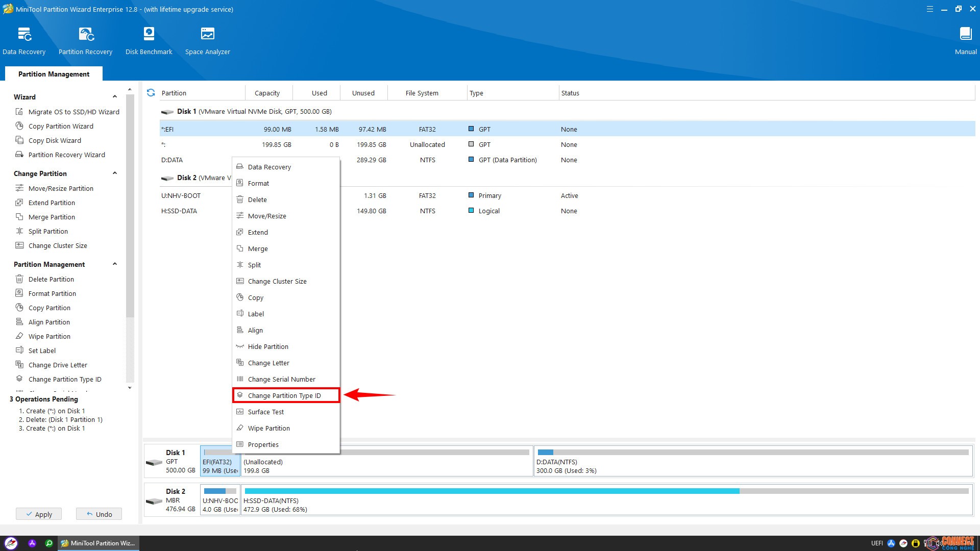Choose Split Partition in sidebar

(x=42, y=231)
